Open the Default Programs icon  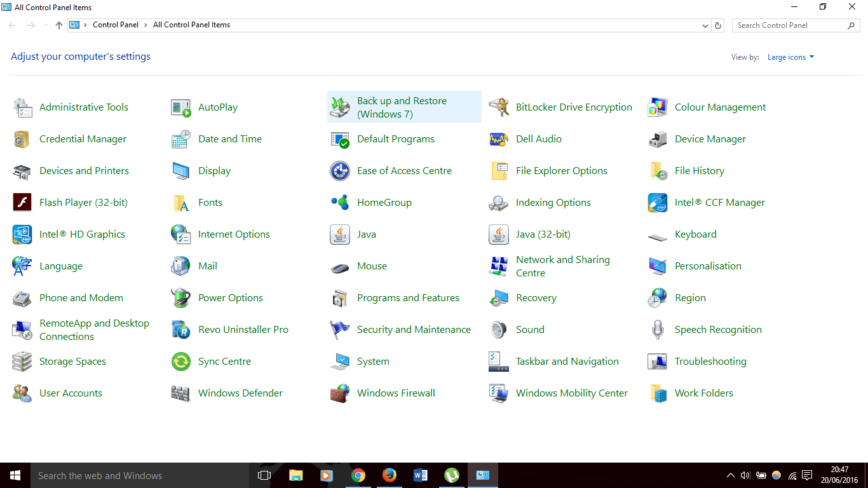pos(340,139)
